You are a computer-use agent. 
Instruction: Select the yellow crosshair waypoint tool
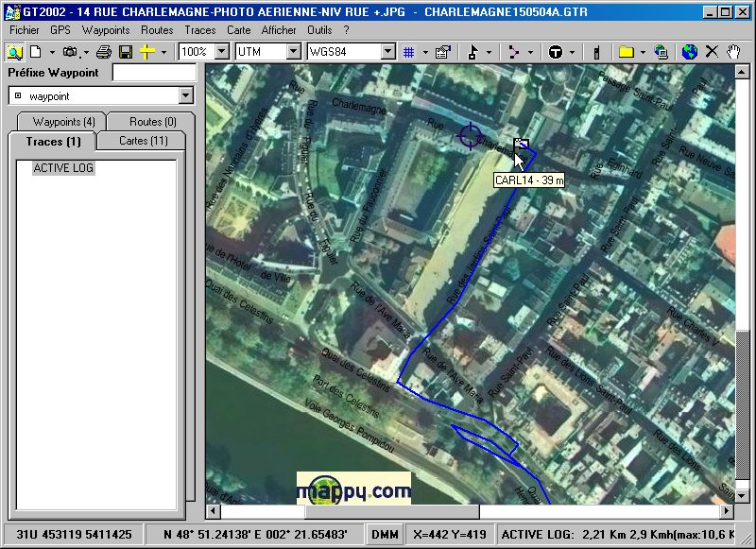[146, 52]
